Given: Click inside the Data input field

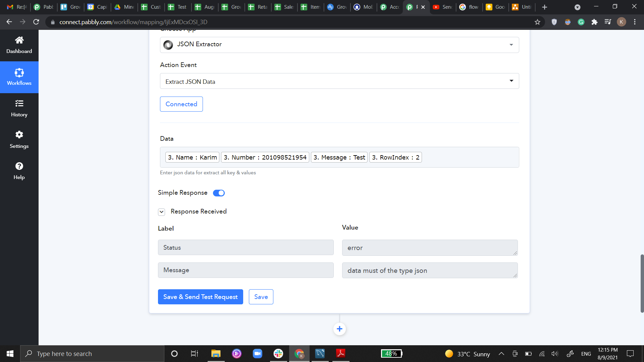Looking at the screenshot, I should (x=470, y=158).
